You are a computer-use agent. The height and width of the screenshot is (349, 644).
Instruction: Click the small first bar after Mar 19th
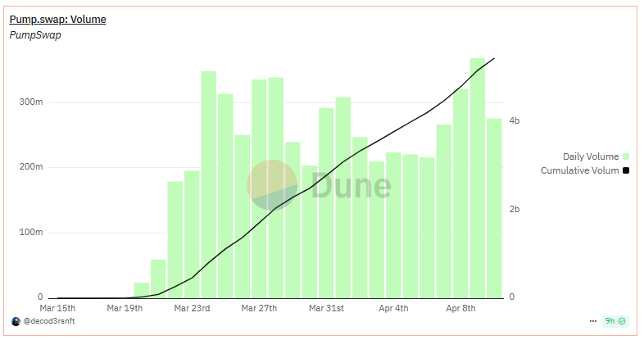(x=142, y=290)
